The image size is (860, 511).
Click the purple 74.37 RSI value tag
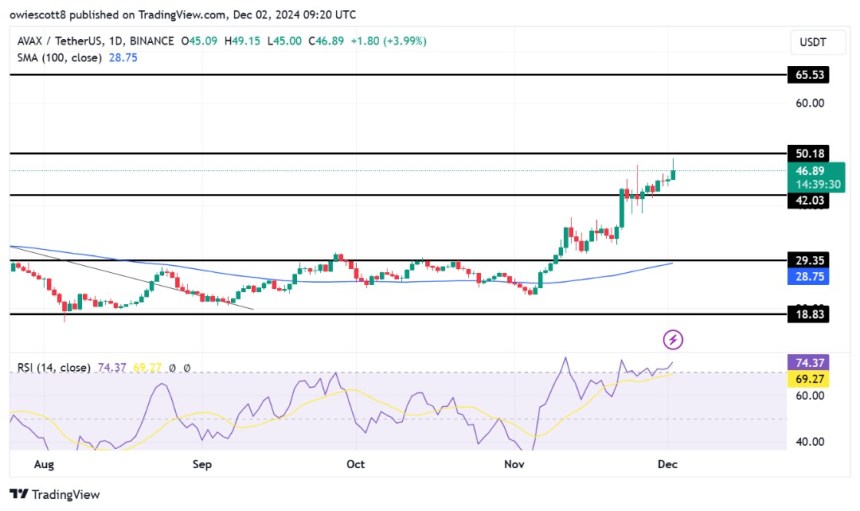tap(808, 362)
